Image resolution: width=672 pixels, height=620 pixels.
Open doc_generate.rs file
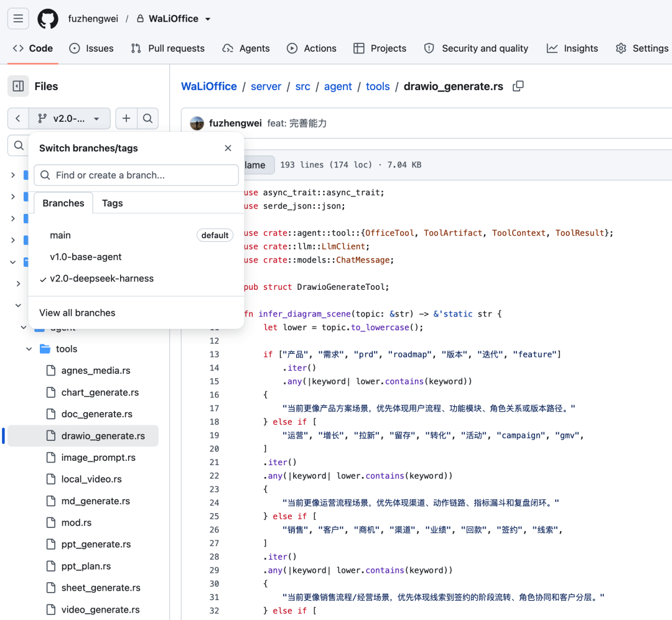tap(97, 414)
